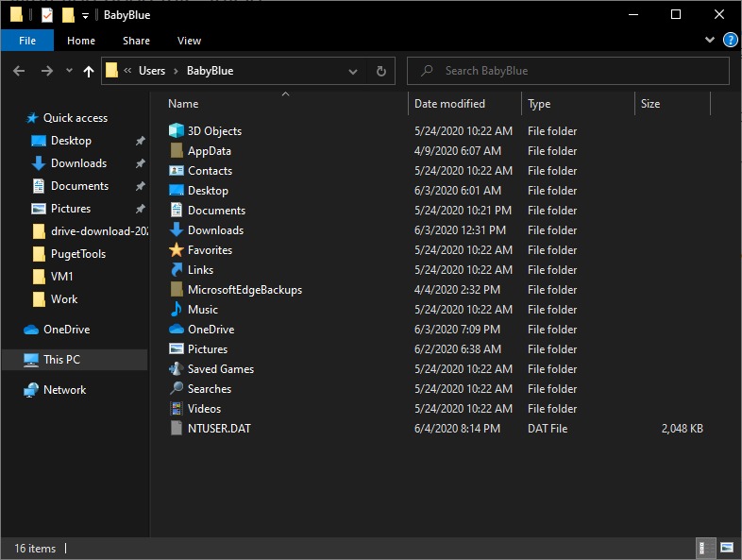The width and height of the screenshot is (742, 560).
Task: Expand the ribbon with chevron arrow
Action: click(x=710, y=41)
